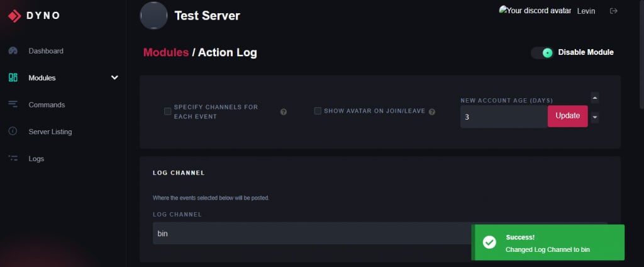Toggle the Disable Module switch
The image size is (644, 267).
[x=541, y=52]
